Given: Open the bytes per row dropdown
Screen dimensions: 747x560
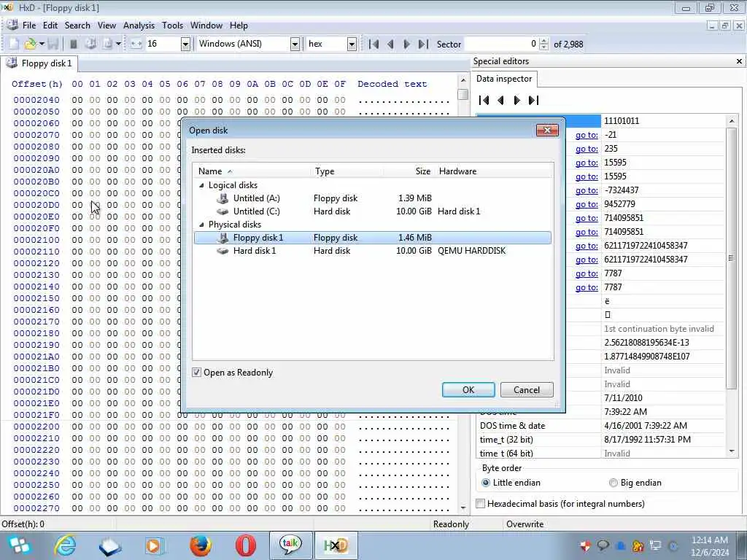Looking at the screenshot, I should [x=185, y=44].
